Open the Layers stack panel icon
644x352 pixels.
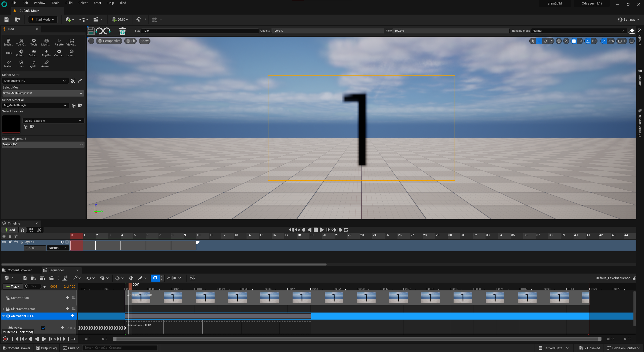[x=71, y=53]
